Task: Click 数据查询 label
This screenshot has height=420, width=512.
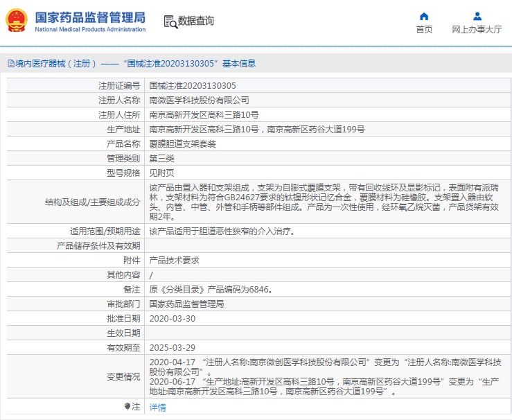Action: pyautogui.click(x=195, y=21)
